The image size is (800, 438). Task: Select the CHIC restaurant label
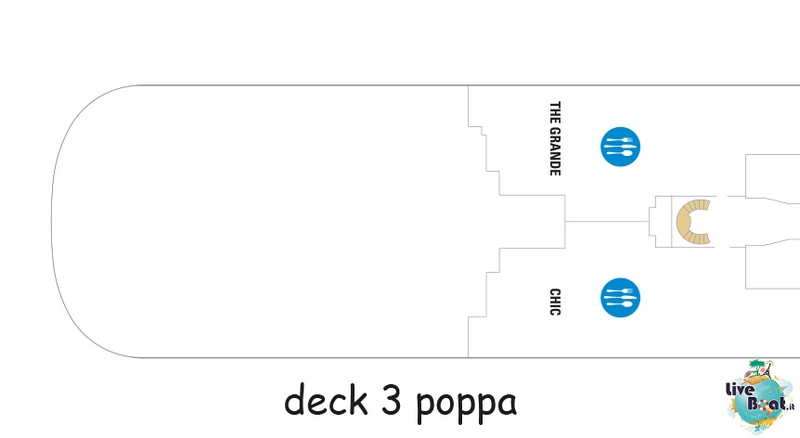pyautogui.click(x=555, y=302)
